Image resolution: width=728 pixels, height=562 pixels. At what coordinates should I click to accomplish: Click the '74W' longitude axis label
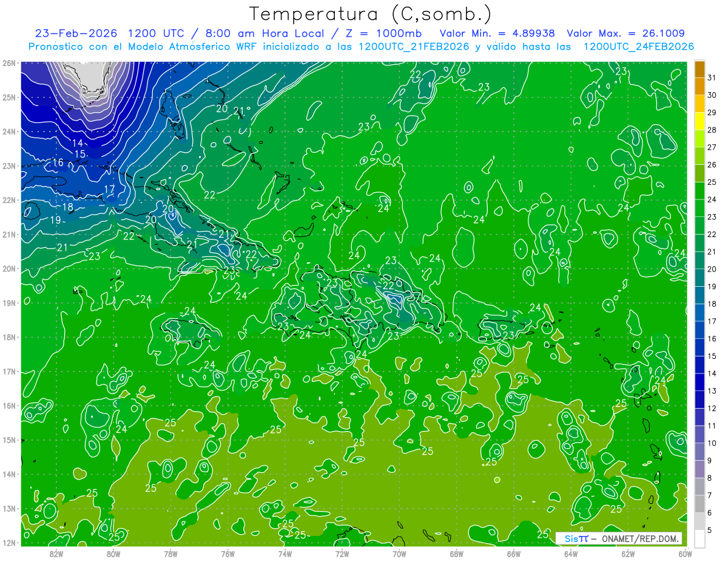285,553
